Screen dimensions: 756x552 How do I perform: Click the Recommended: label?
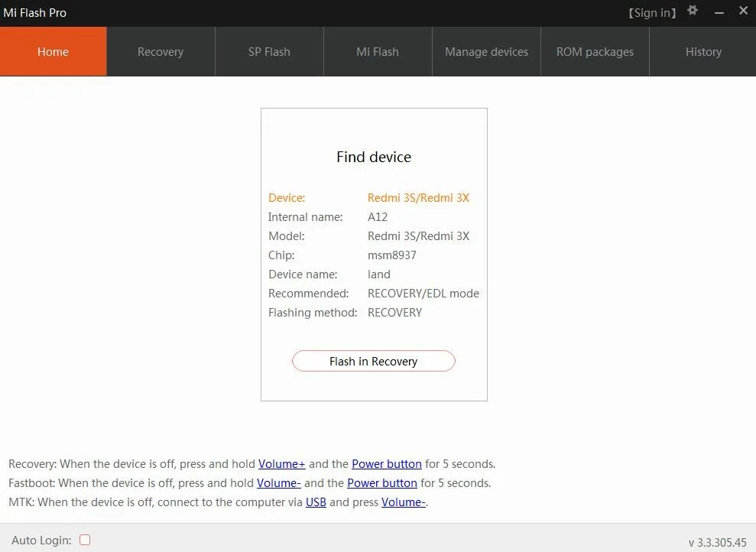pos(309,293)
